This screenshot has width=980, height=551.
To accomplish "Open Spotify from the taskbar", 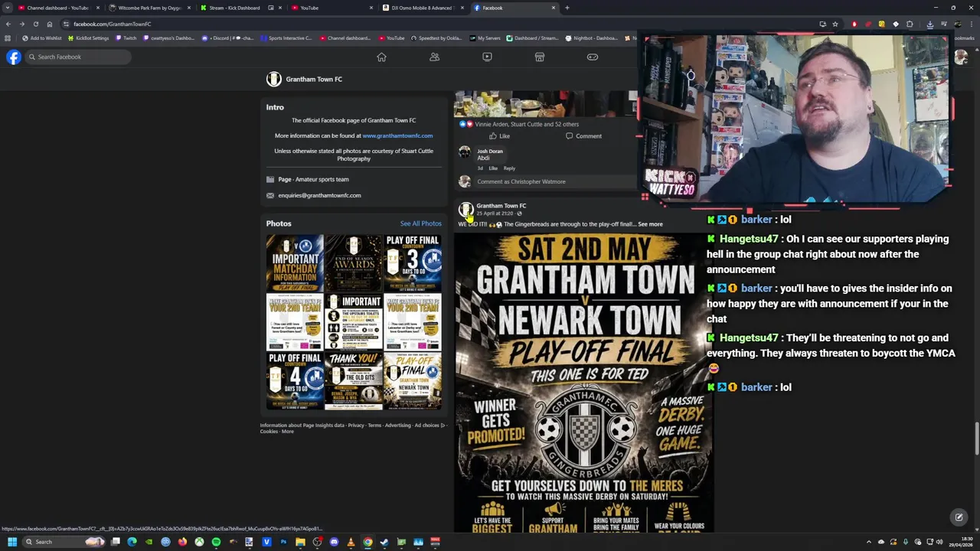I will click(216, 542).
